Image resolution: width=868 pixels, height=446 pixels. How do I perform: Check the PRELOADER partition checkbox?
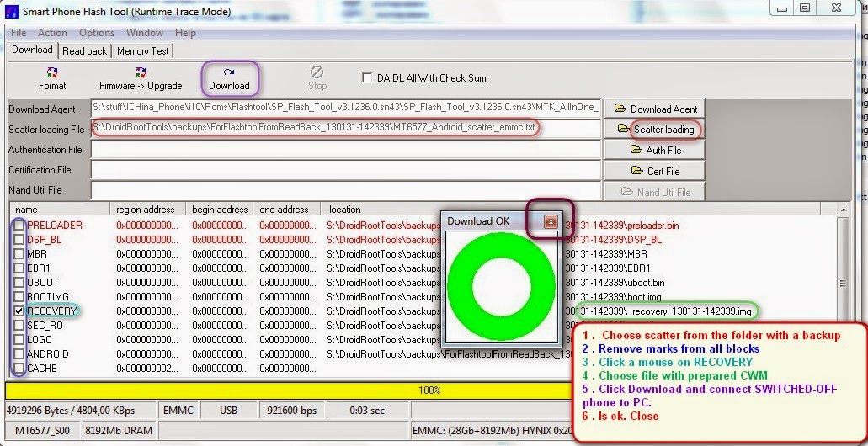[19, 226]
